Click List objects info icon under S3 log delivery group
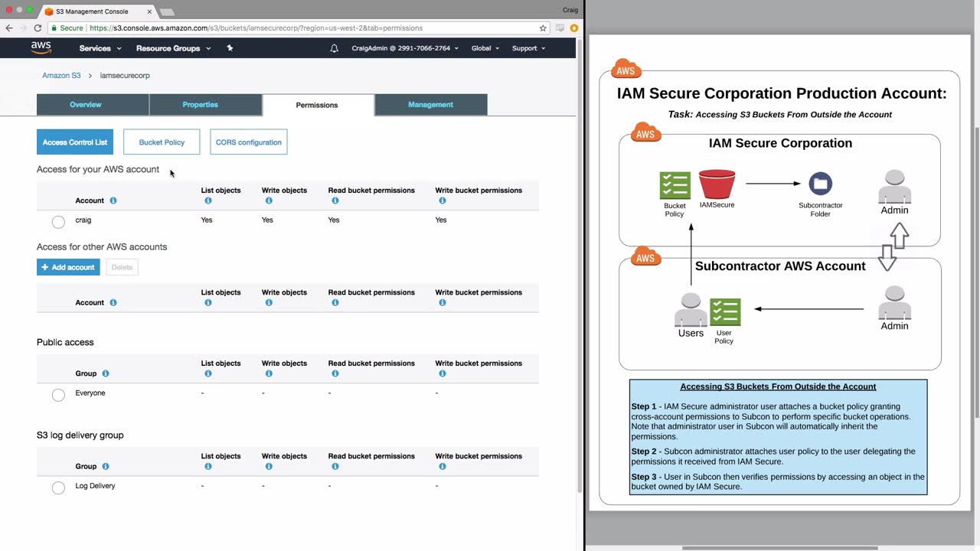The image size is (980, 551). 207,466
